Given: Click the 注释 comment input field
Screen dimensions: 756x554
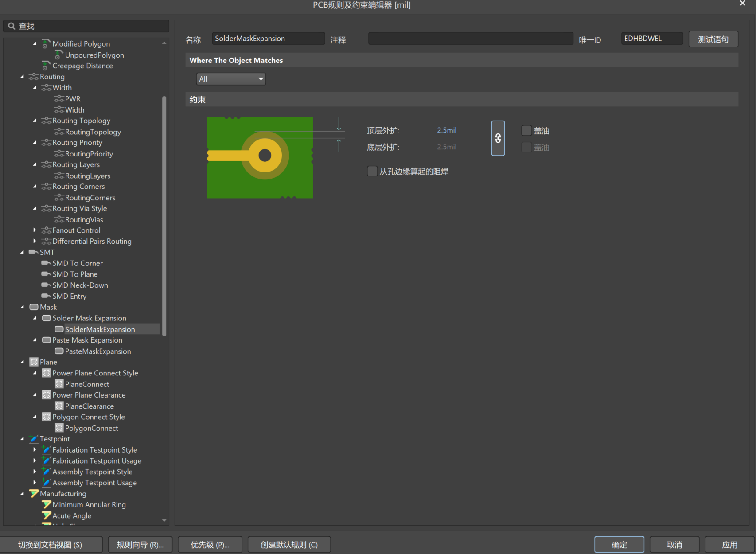Looking at the screenshot, I should pyautogui.click(x=470, y=39).
